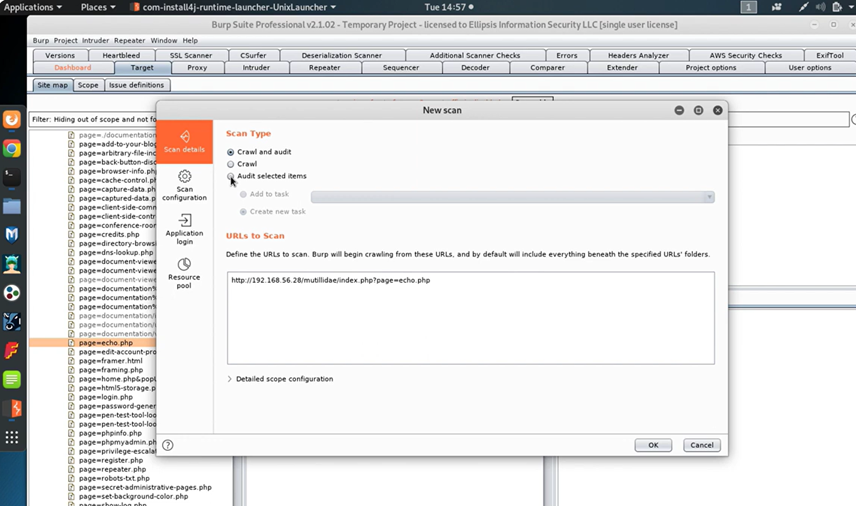Open the Applications menu
Viewport: 856px width, 506px height.
point(32,7)
